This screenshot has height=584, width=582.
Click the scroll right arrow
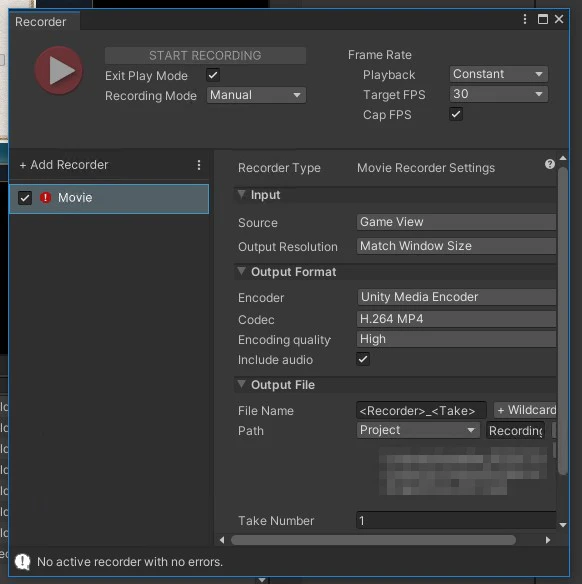[x=548, y=540]
